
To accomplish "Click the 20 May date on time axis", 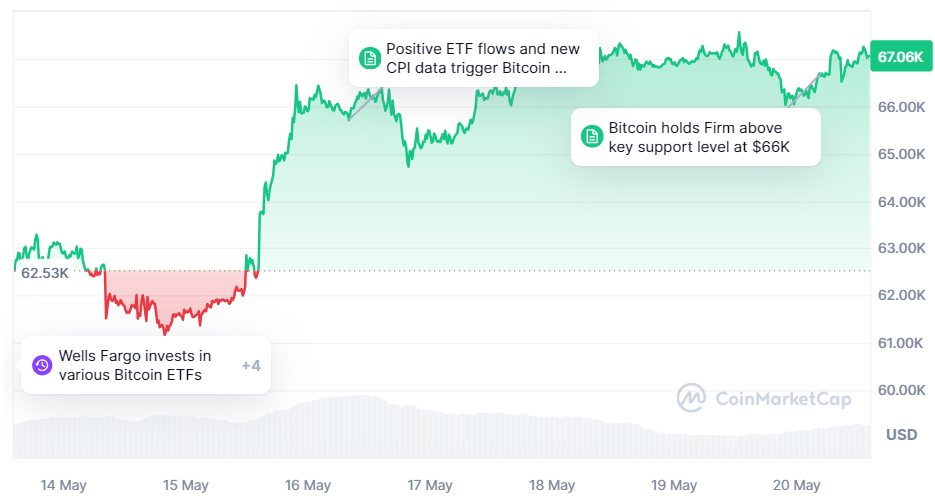I will point(797,485).
